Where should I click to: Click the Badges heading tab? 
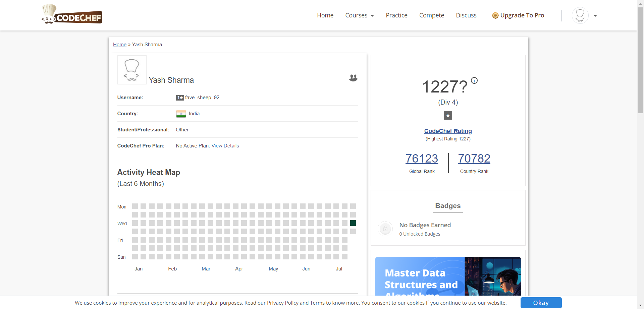[x=448, y=206]
